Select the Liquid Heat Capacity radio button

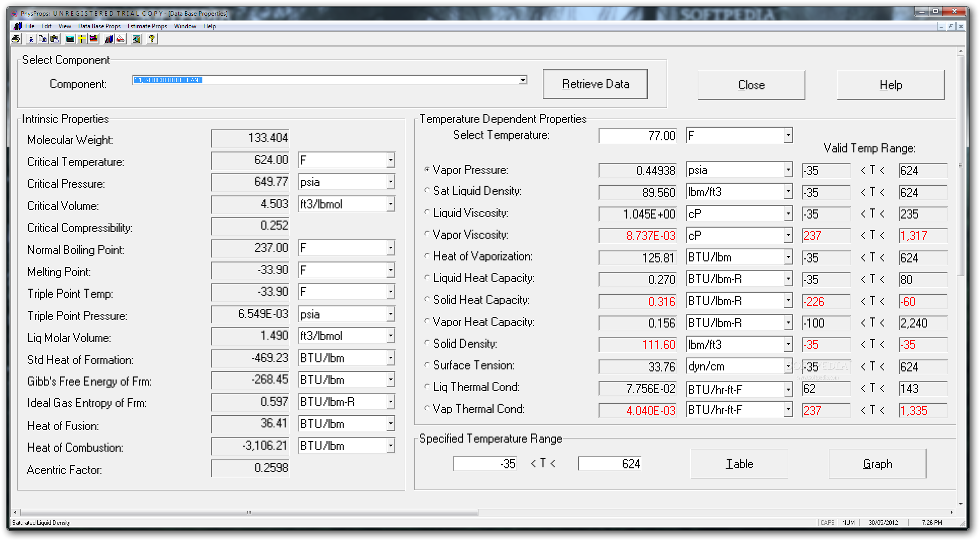[x=427, y=278]
